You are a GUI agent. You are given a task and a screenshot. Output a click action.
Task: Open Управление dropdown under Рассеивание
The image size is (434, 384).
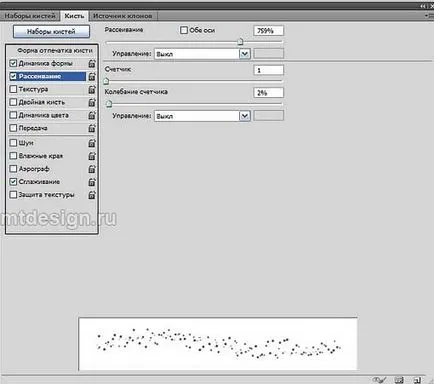202,54
